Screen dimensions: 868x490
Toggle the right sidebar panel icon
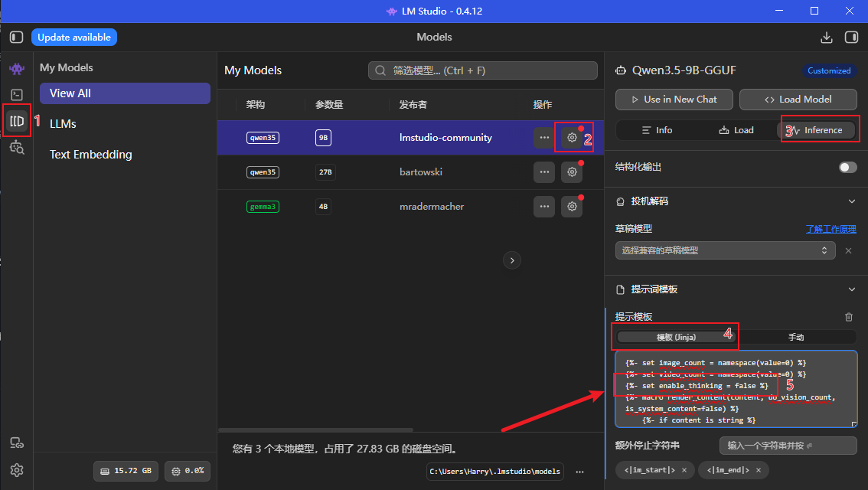(851, 37)
